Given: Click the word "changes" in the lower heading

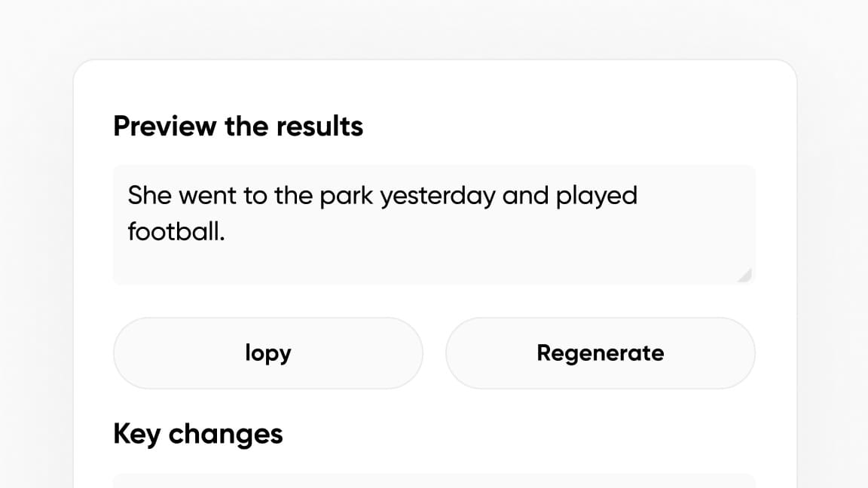Looking at the screenshot, I should 225,435.
